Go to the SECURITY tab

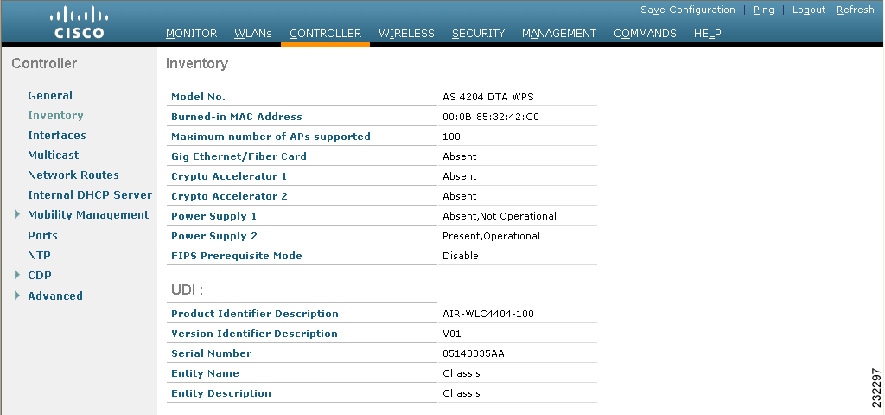pyautogui.click(x=478, y=33)
